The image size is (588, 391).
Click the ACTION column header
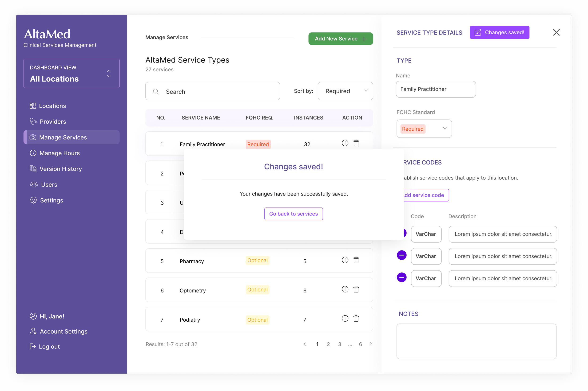(352, 118)
